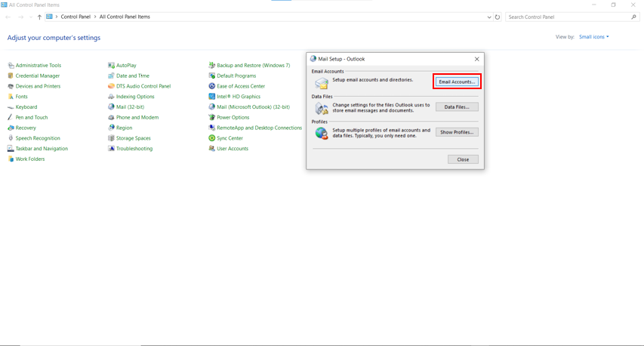644x346 pixels.
Task: Open the Backup and Restore icon
Action: point(212,65)
